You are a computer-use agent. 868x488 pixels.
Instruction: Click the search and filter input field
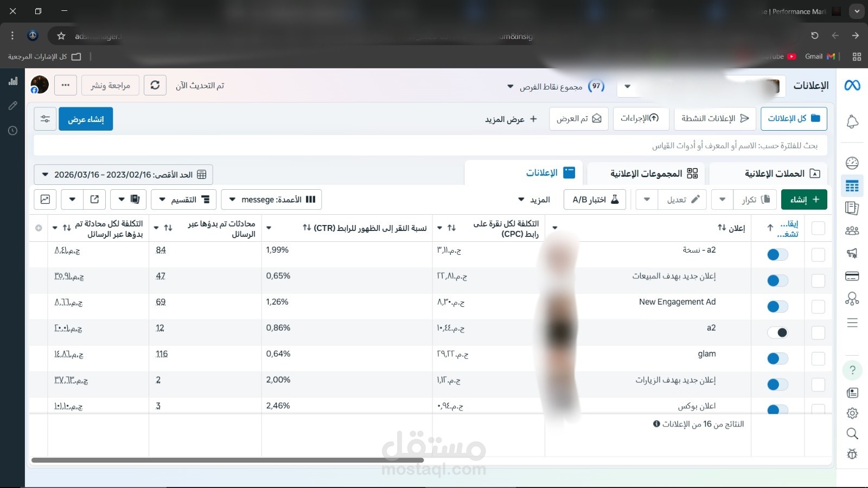(x=431, y=145)
